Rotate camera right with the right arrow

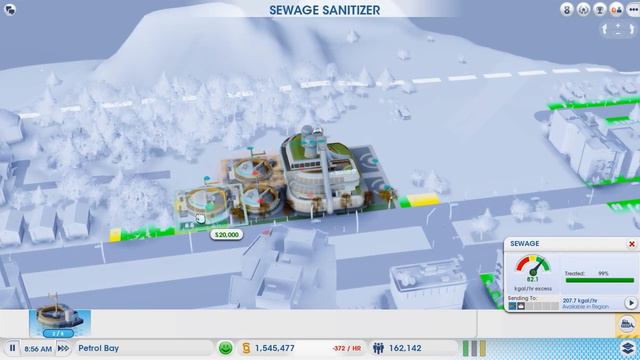click(631, 29)
